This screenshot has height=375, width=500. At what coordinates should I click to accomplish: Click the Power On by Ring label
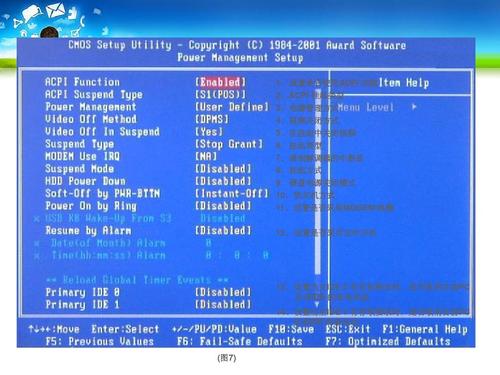[x=91, y=206]
